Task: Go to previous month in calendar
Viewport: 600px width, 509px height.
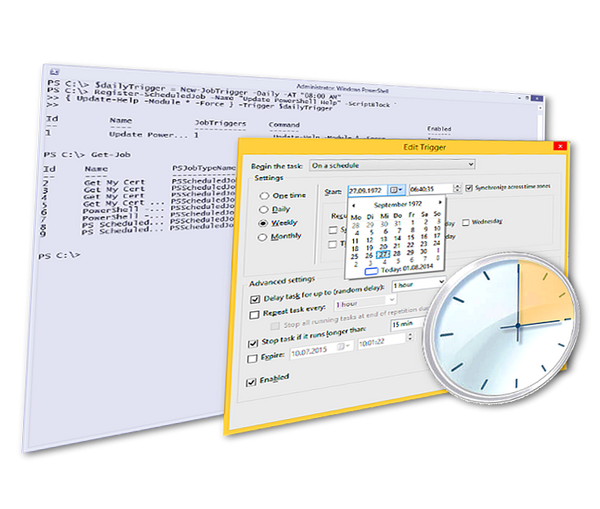Action: [x=354, y=206]
